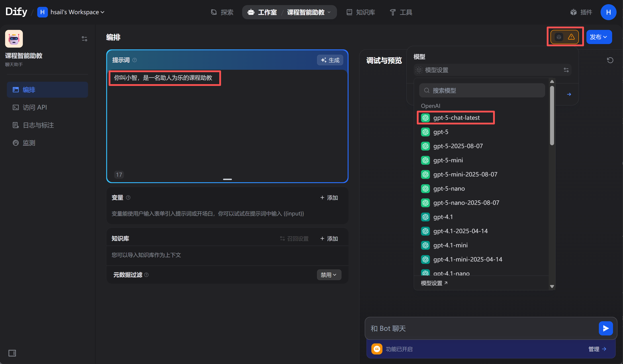Viewport: 623px width, 364px height.
Task: Open 访问 API in the sidebar
Action: point(47,107)
